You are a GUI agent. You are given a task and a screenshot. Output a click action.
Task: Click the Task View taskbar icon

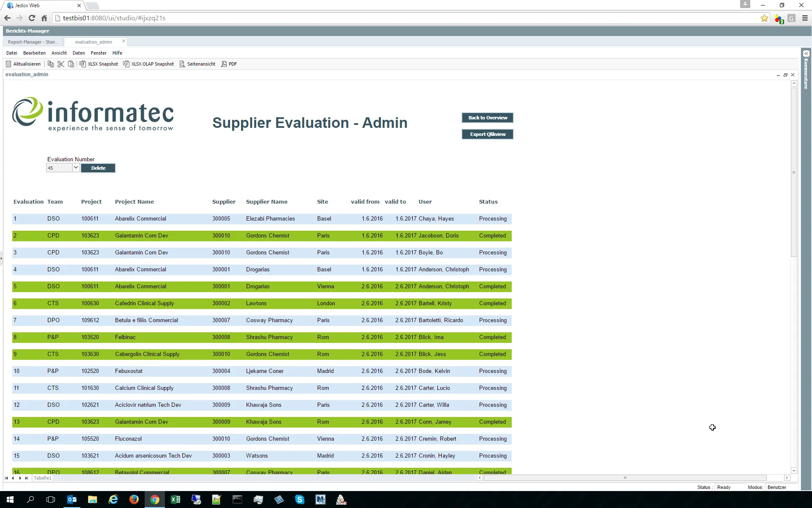[x=51, y=500]
